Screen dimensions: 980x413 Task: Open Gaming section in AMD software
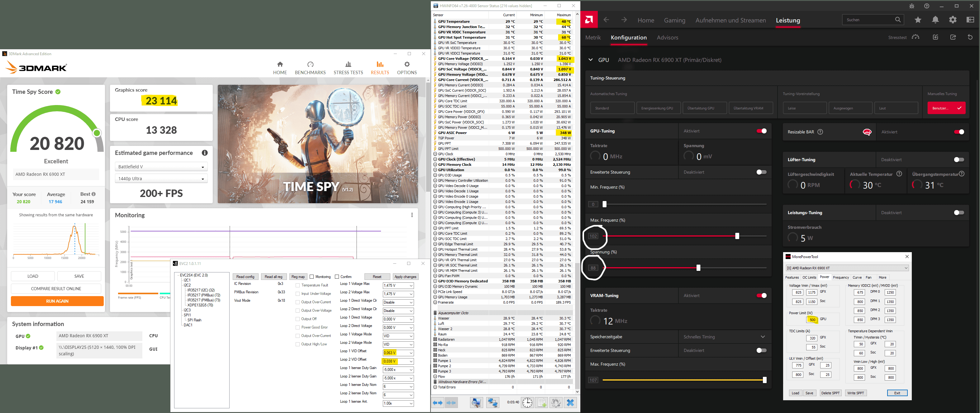[674, 20]
